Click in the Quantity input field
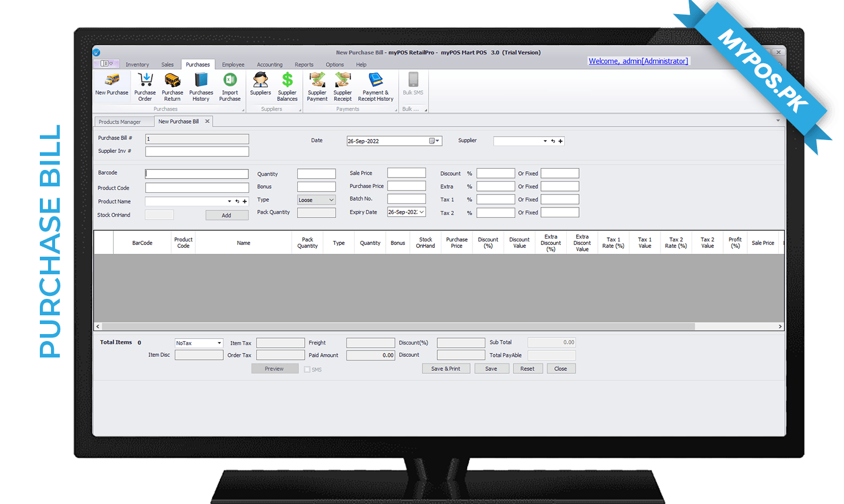Image resolution: width=844 pixels, height=504 pixels. [316, 173]
